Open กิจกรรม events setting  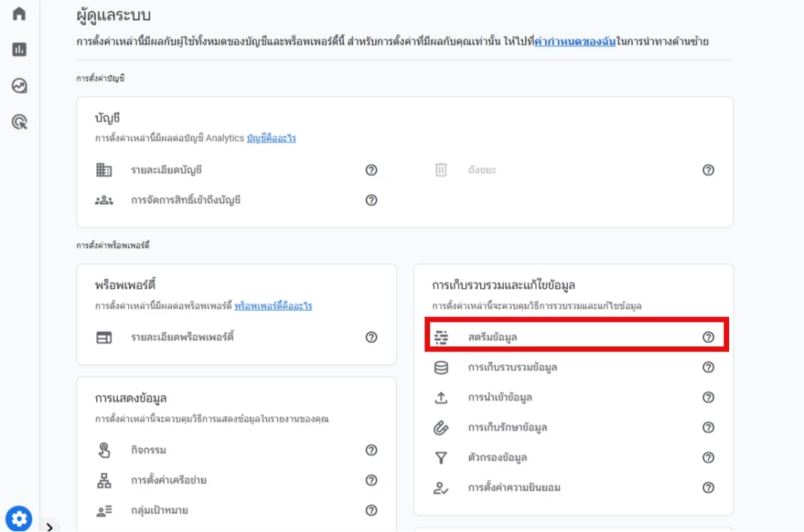tap(148, 450)
